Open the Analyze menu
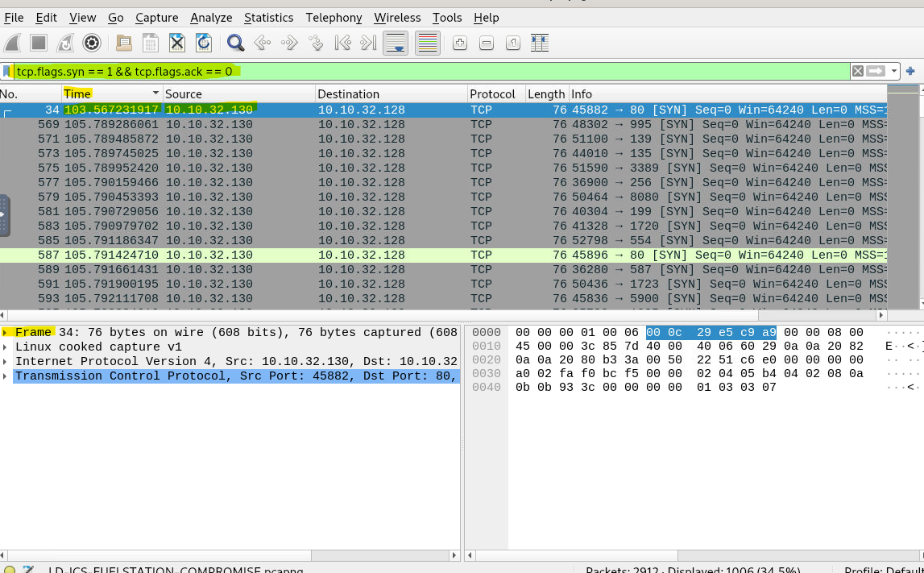The width and height of the screenshot is (924, 573). (x=211, y=18)
